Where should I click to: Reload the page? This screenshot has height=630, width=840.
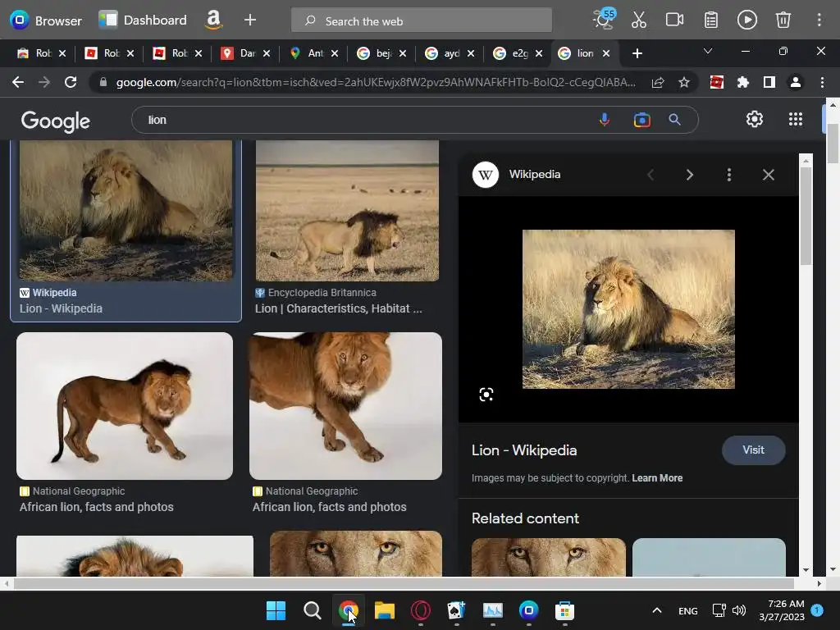(x=71, y=82)
